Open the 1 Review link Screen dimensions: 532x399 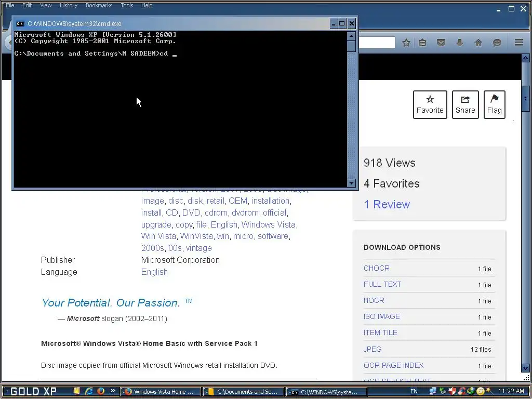click(x=387, y=204)
